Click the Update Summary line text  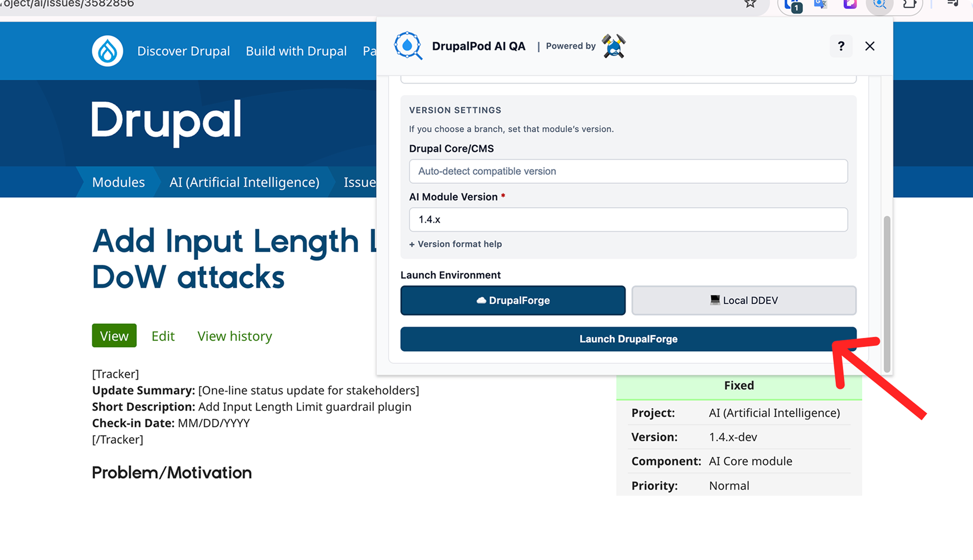(255, 390)
